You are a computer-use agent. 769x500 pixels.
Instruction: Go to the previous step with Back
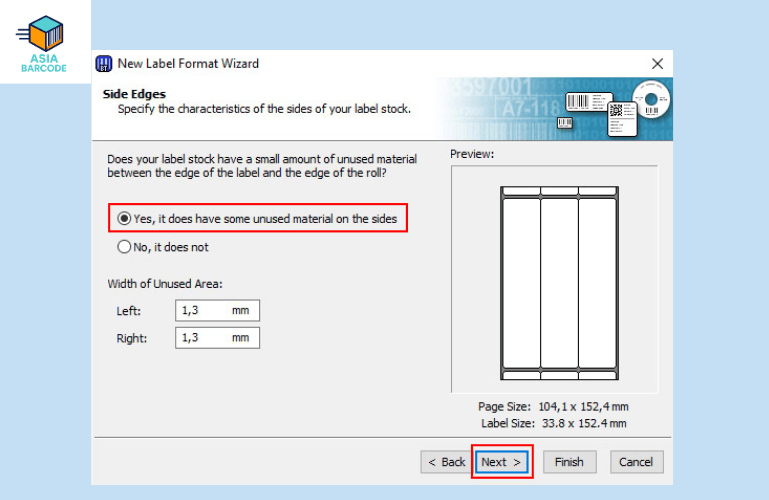pos(446,462)
